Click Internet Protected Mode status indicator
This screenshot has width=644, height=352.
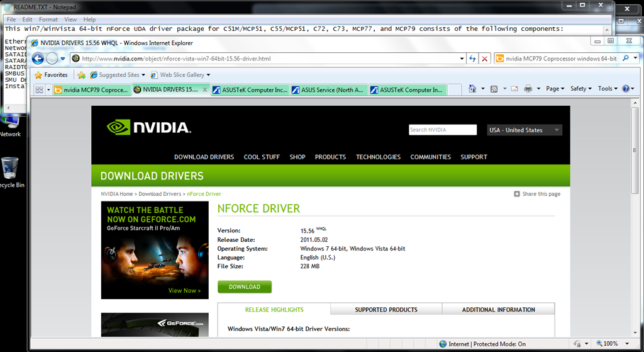(482, 344)
